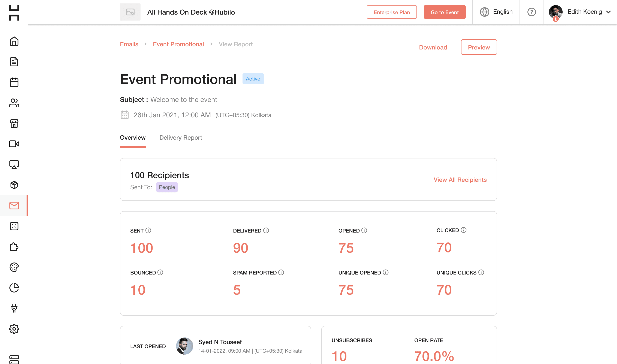The image size is (617, 364).
Task: Click the info icon next to DELIVERED
Action: [x=266, y=230]
